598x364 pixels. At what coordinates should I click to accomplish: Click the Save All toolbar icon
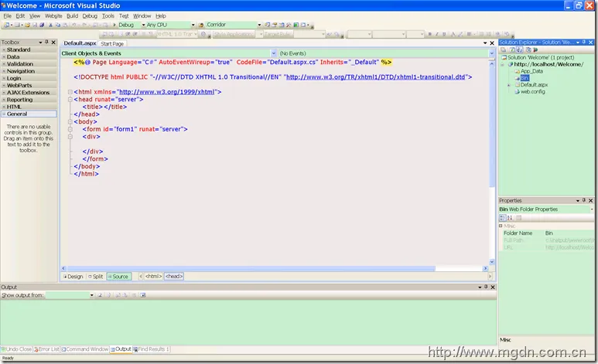click(x=42, y=25)
